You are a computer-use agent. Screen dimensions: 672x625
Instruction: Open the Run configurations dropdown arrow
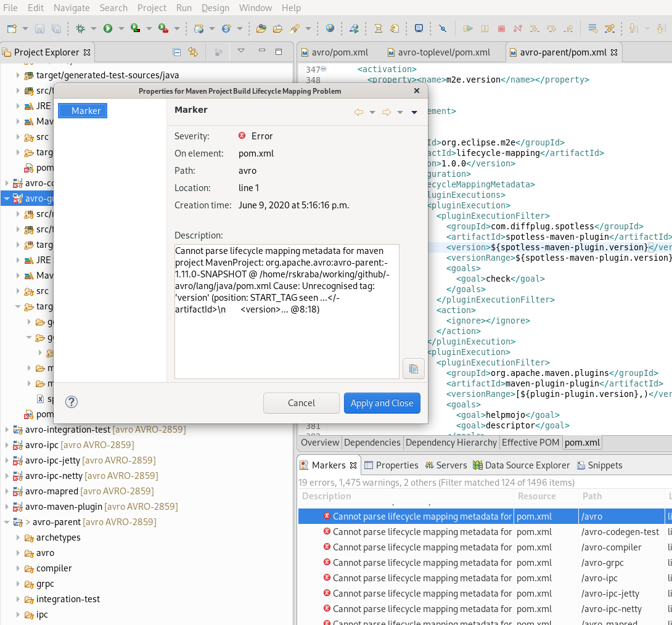coord(121,29)
